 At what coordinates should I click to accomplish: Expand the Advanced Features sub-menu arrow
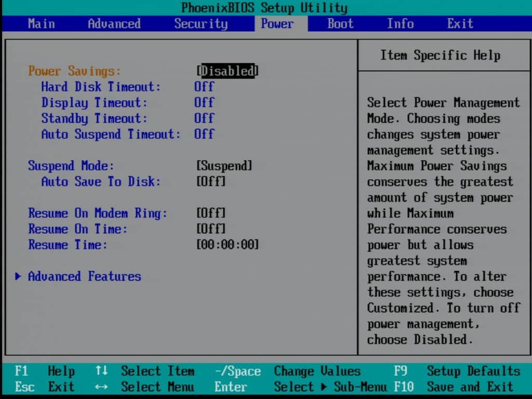pos(18,276)
